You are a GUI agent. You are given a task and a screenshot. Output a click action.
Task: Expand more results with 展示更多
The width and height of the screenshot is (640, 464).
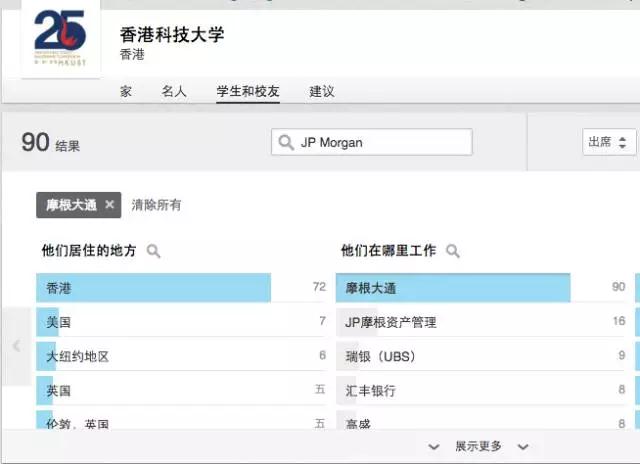pyautogui.click(x=478, y=446)
